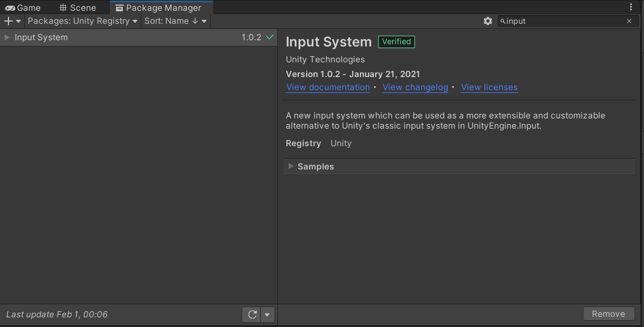Refresh the package list
The image size is (644, 327).
[252, 315]
